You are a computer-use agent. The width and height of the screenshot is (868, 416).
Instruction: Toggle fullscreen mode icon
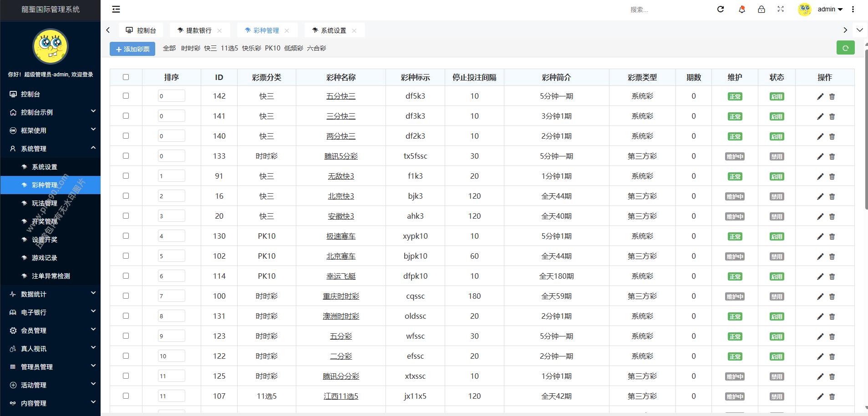781,9
